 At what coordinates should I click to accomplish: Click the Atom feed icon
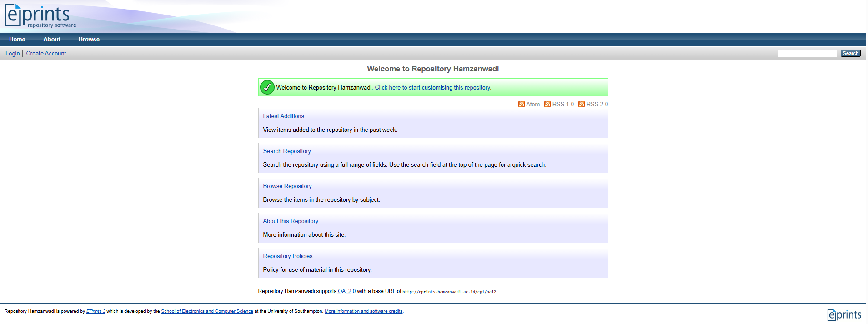point(521,104)
